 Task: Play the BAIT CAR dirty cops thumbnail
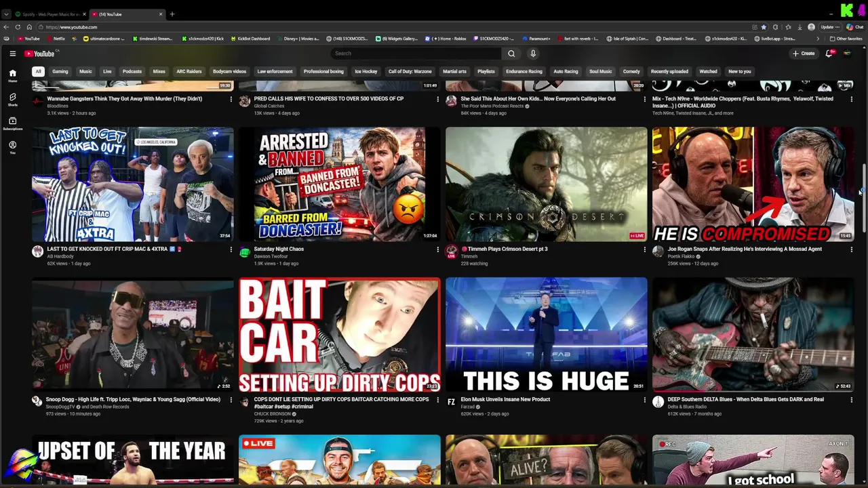340,334
